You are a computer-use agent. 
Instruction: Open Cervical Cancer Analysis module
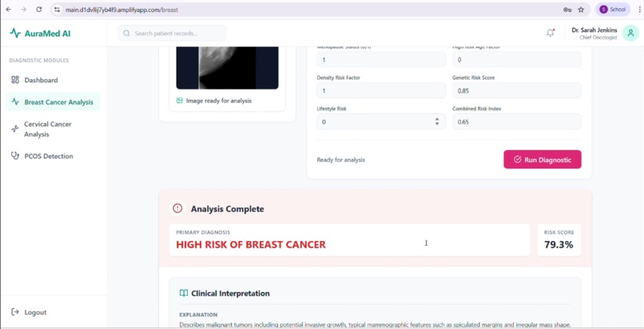[x=54, y=129]
